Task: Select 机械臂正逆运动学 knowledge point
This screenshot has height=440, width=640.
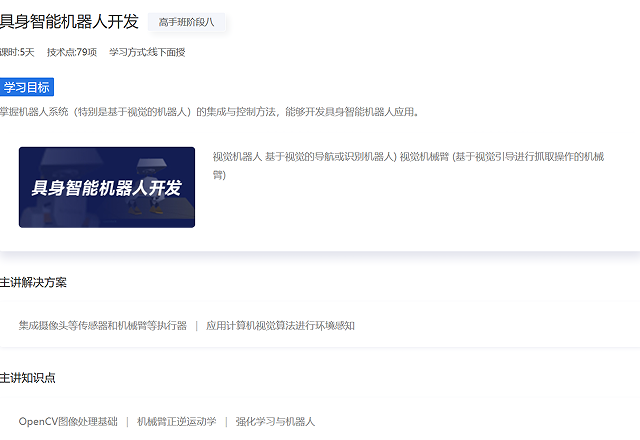Action: coord(176,422)
